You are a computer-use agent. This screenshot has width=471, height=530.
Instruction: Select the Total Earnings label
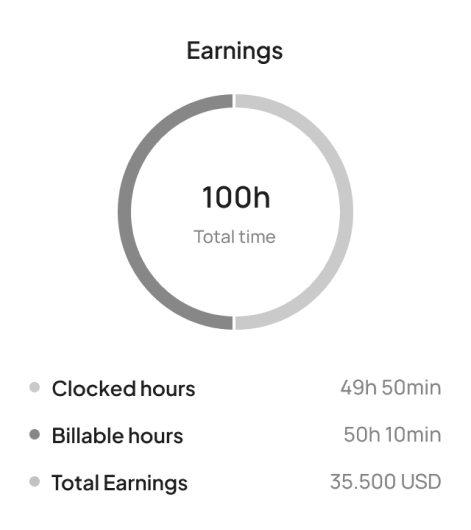pyautogui.click(x=119, y=483)
